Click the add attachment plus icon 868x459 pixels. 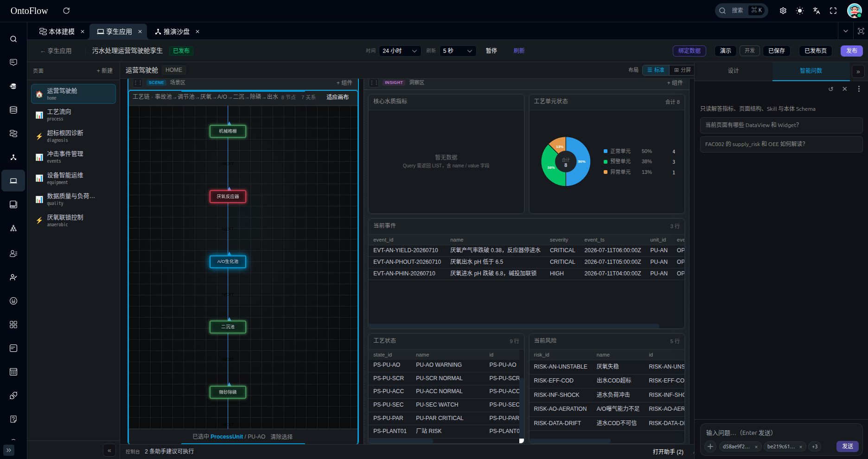click(x=710, y=446)
